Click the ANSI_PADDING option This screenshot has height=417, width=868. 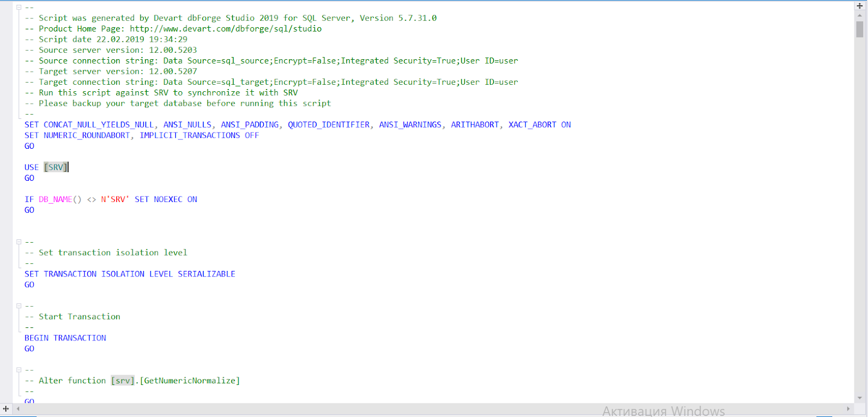coord(250,125)
